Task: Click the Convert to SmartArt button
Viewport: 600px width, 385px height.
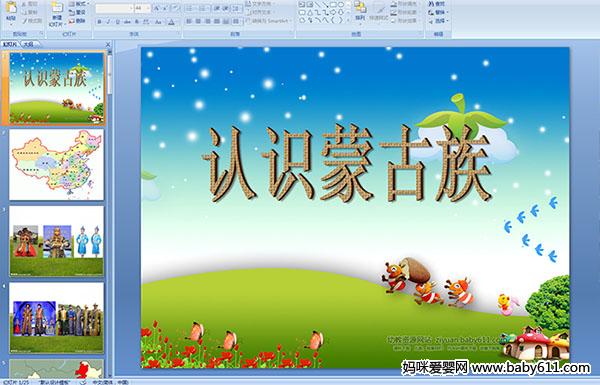Action: (x=269, y=21)
